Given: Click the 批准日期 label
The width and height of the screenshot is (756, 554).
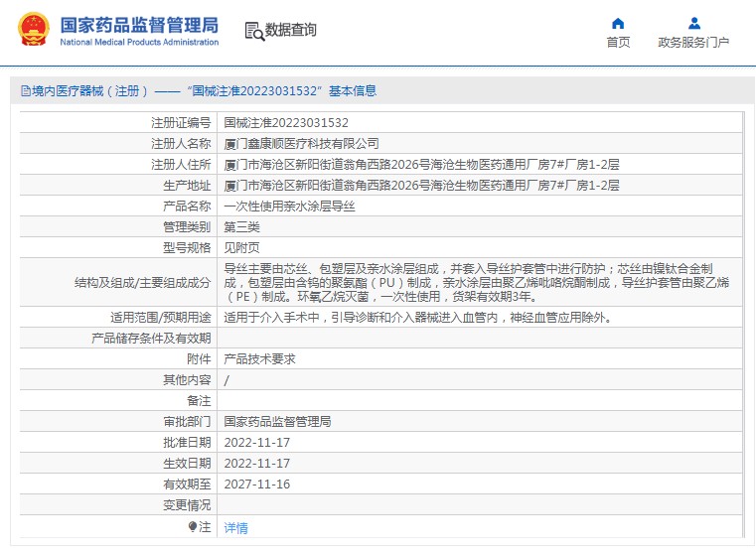Looking at the screenshot, I should [x=187, y=442].
